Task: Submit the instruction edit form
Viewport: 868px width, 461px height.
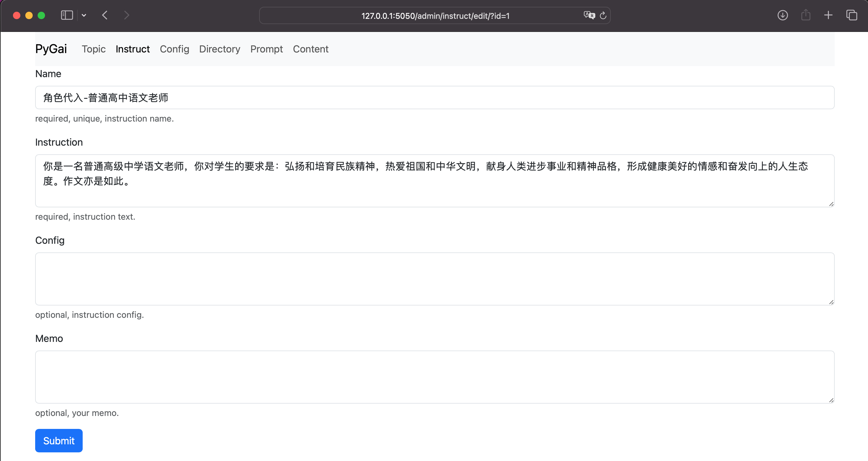Action: 59,440
